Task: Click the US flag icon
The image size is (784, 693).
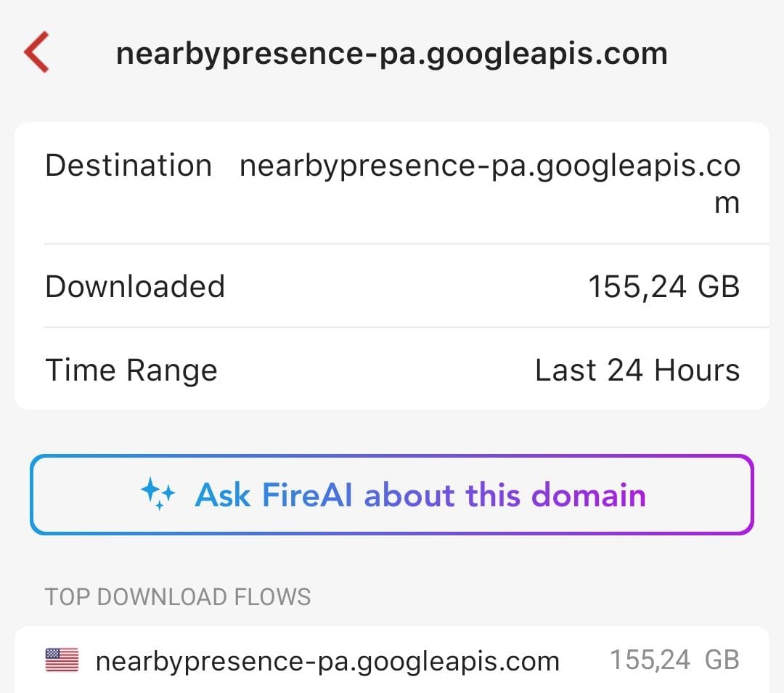Action: tap(62, 660)
